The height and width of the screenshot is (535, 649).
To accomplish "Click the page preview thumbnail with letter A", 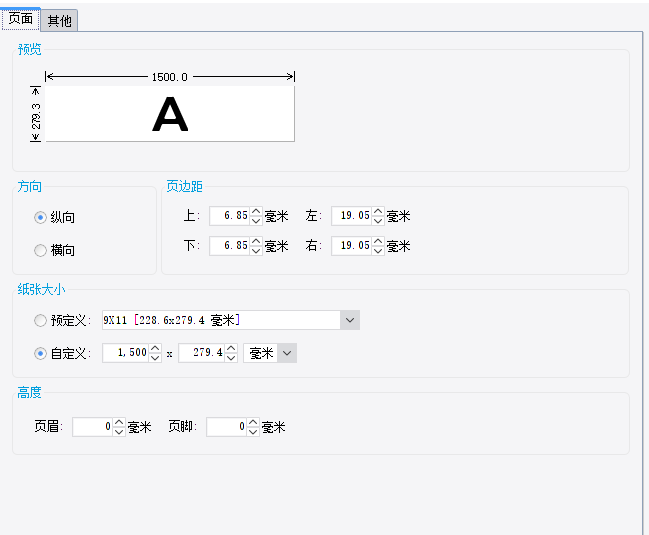I will 170,114.
